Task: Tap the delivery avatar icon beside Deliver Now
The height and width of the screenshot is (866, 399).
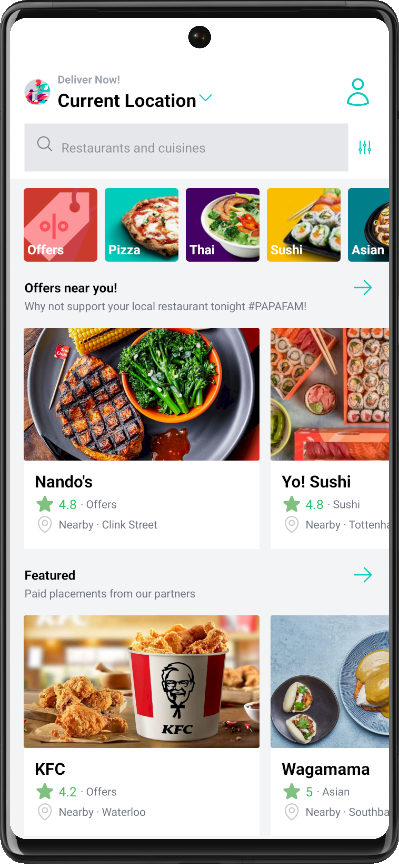Action: click(38, 92)
